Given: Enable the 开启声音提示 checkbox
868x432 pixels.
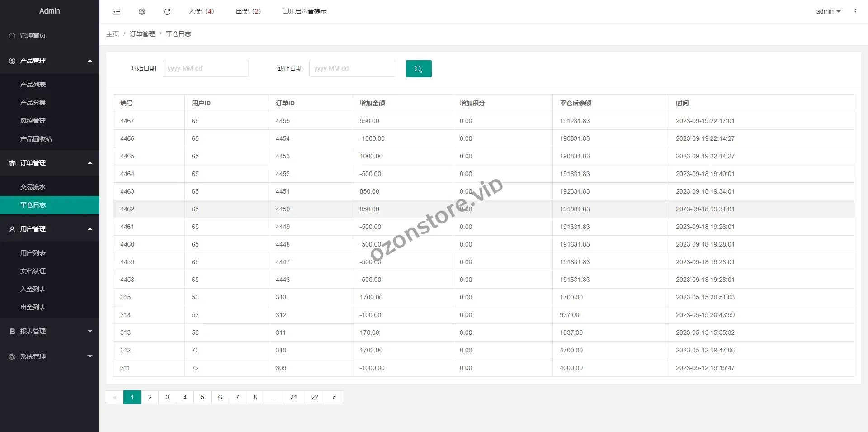Looking at the screenshot, I should (x=286, y=11).
